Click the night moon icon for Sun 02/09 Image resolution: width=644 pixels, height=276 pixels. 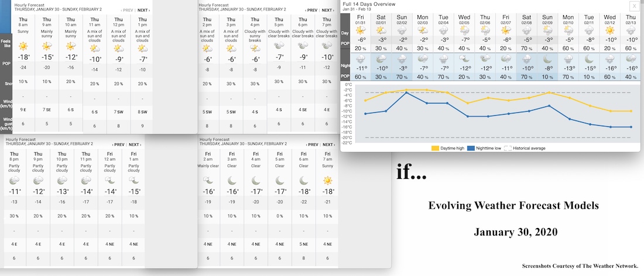click(x=547, y=58)
